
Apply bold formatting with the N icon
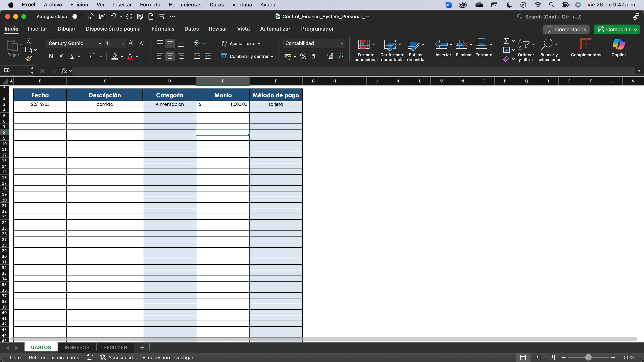pos(51,56)
